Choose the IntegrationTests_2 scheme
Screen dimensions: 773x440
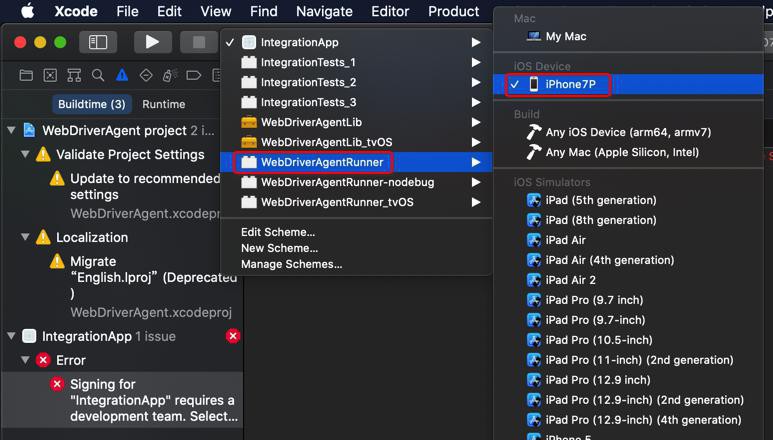[x=356, y=82]
